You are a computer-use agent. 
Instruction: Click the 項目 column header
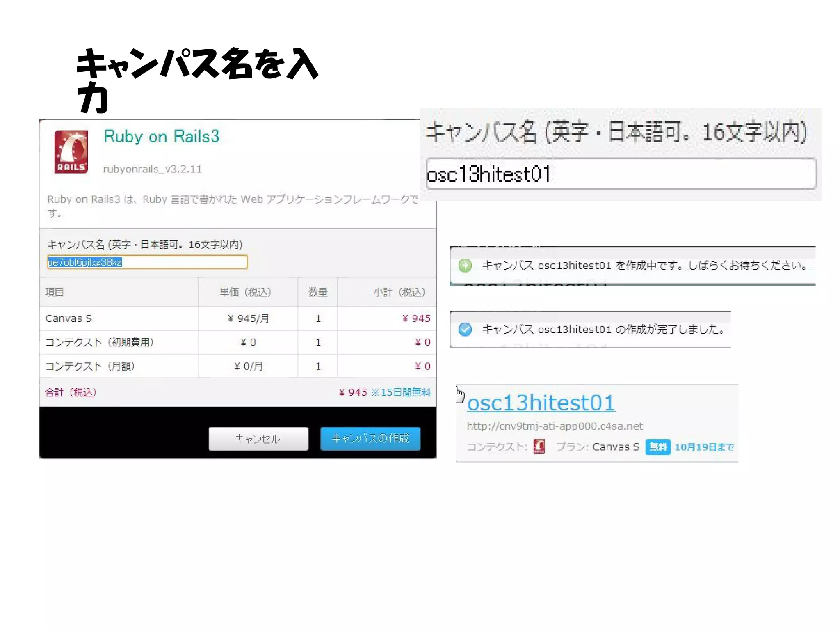click(x=55, y=292)
